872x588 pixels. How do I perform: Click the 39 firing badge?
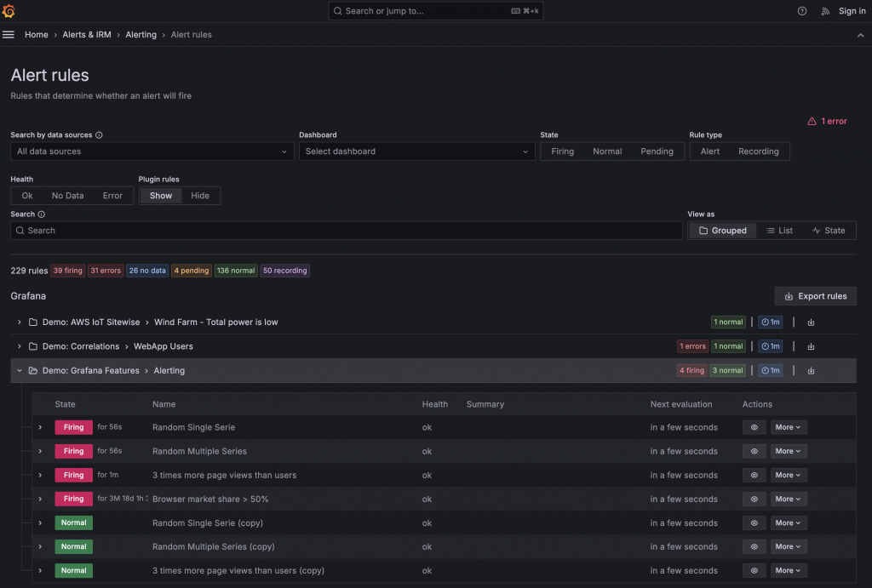68,271
